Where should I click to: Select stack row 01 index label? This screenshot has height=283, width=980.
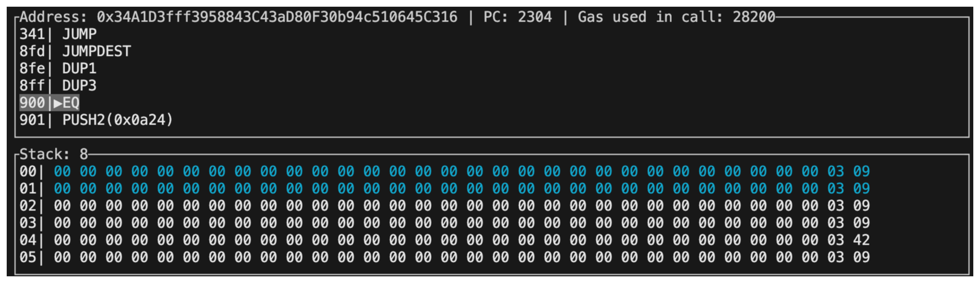(x=28, y=189)
